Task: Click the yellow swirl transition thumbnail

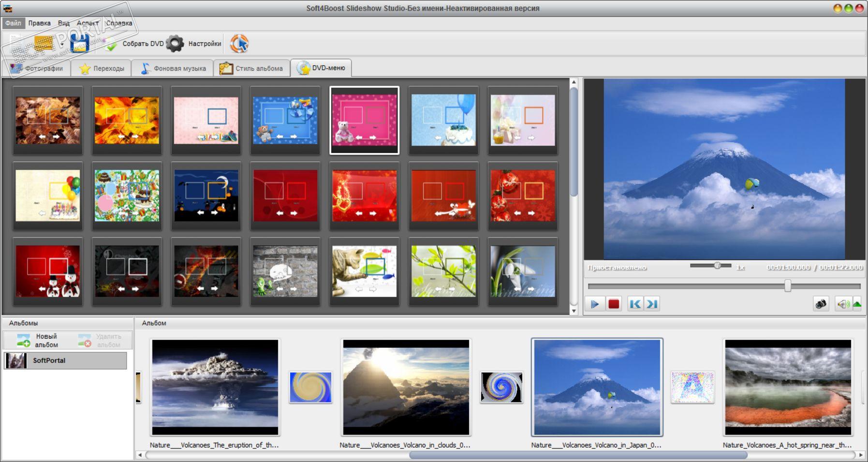Action: pyautogui.click(x=310, y=387)
